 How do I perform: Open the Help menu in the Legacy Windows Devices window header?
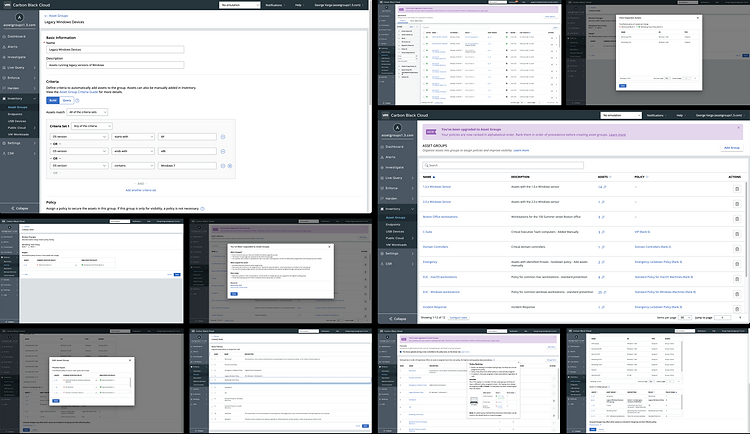coord(299,5)
